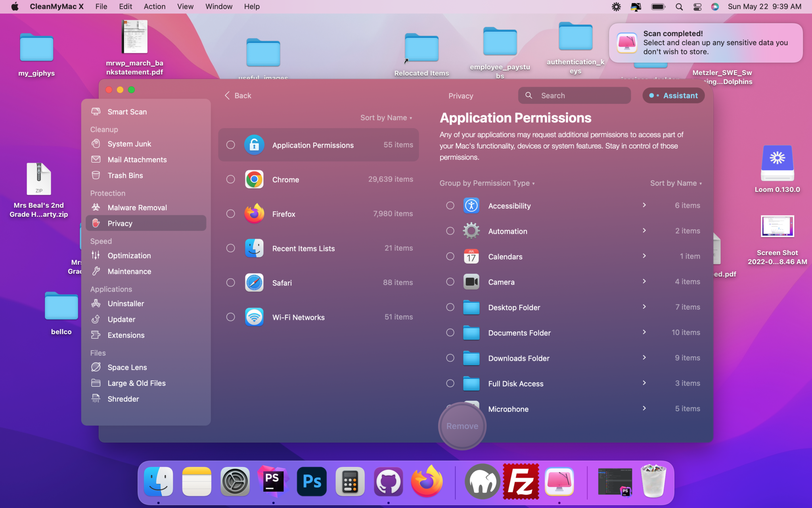The height and width of the screenshot is (508, 812).
Task: Expand the Downloads Folder row chevron
Action: 644,358
